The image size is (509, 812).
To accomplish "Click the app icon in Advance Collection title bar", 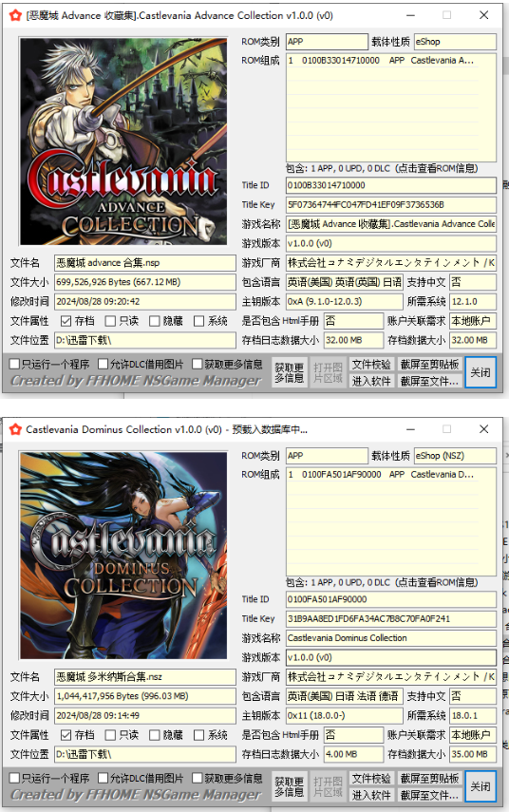I will point(15,15).
